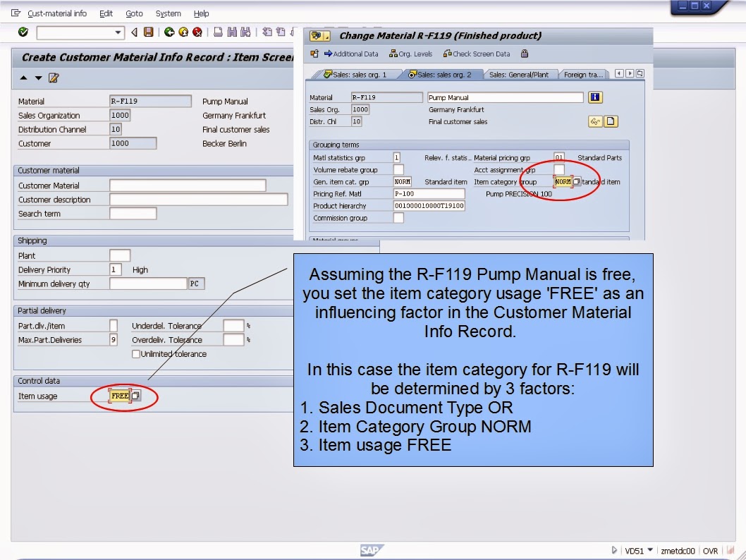
Task: Click the Exit icon with up arrow
Action: 183,32
